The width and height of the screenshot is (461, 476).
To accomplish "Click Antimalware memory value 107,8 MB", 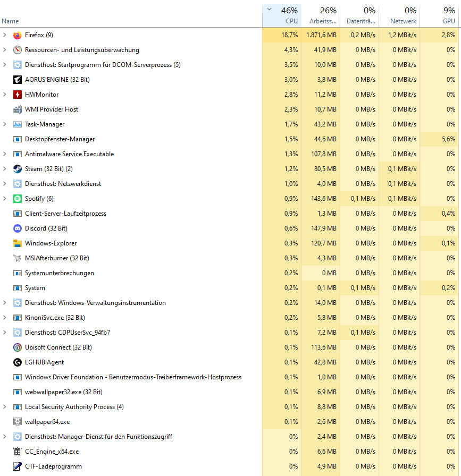I will [x=324, y=154].
